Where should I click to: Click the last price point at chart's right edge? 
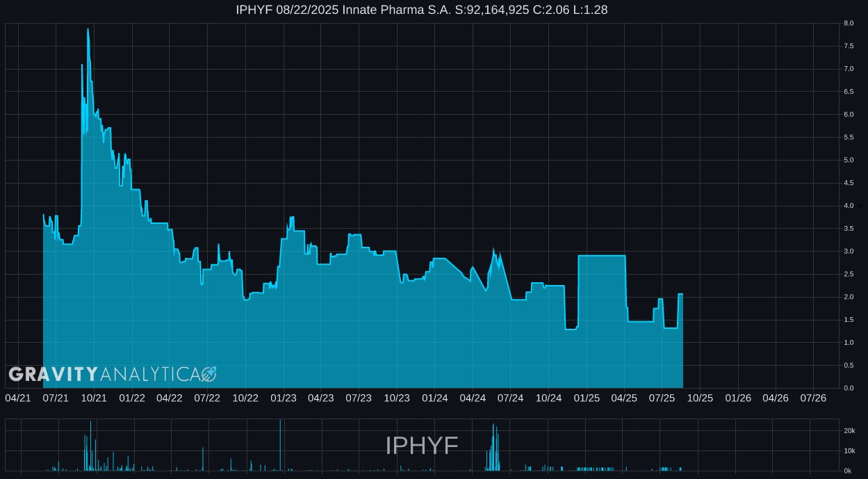tap(682, 294)
